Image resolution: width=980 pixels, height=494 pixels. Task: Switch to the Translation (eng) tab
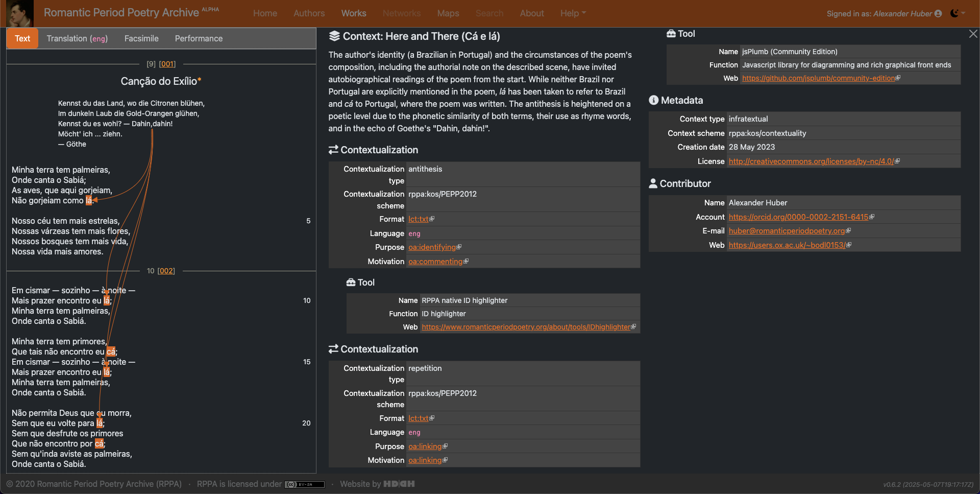(77, 38)
